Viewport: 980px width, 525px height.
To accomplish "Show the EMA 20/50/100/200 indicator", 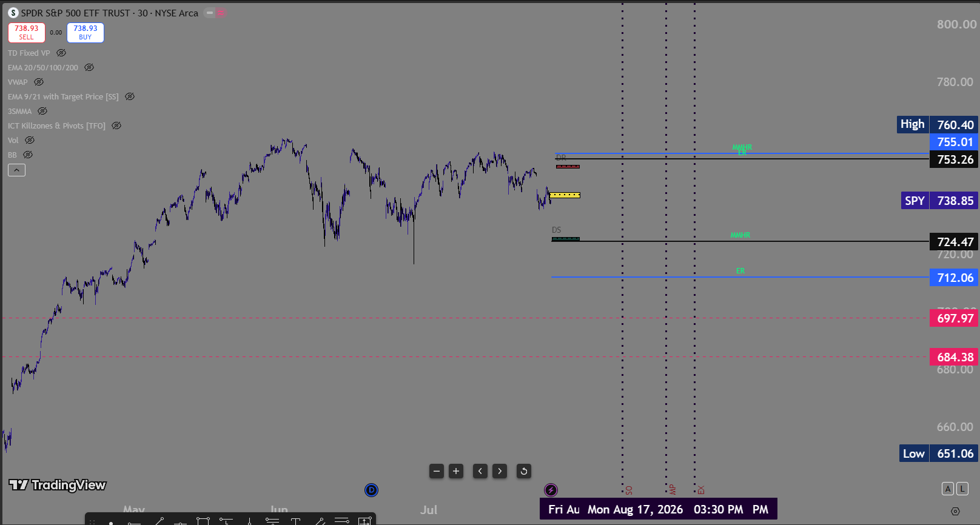I will (x=89, y=67).
